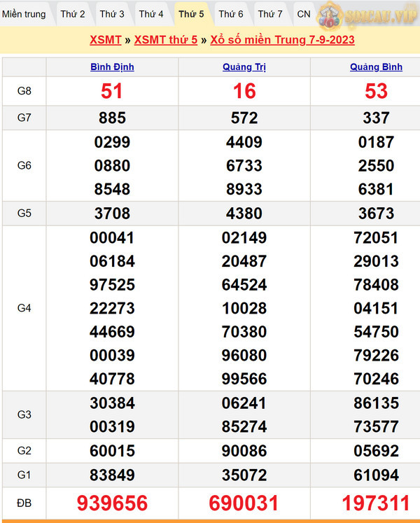
Task: Switch to the Thứ 7 tab
Action: pyautogui.click(x=270, y=14)
